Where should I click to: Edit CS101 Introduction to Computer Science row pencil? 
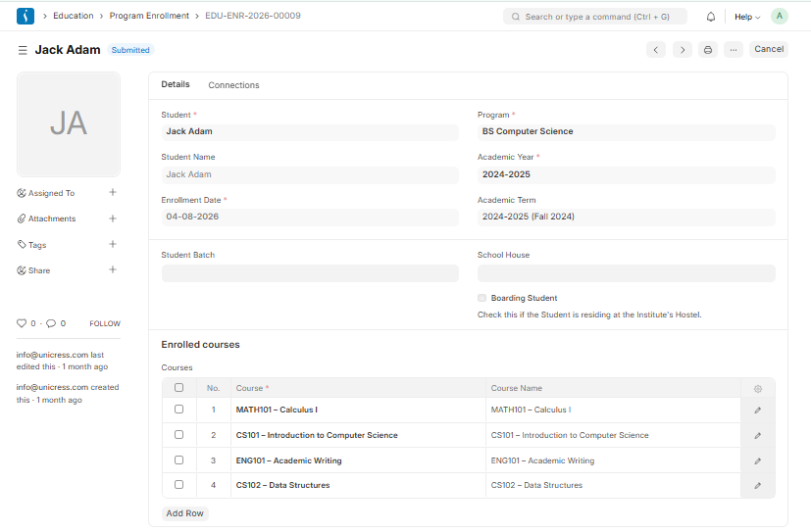[758, 435]
